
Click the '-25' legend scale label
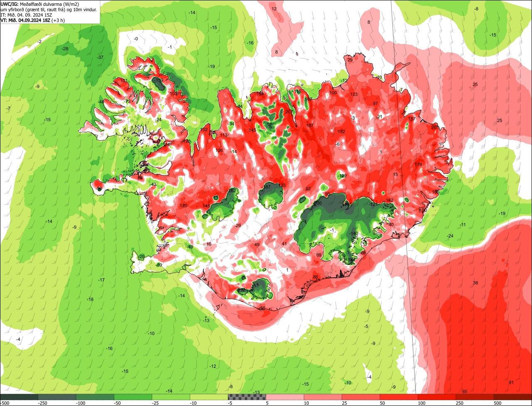(156, 403)
